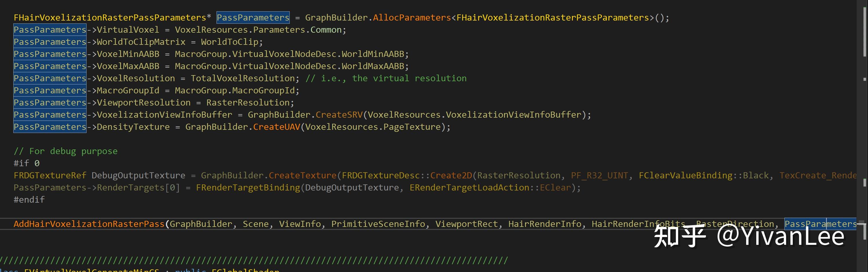Click the VirtualVoxel member assignment

click(x=127, y=29)
